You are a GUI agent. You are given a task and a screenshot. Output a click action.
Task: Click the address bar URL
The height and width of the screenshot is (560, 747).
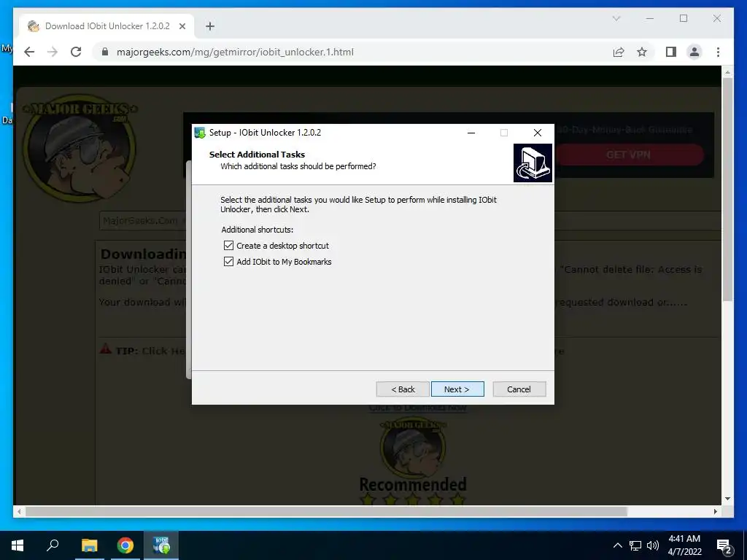coord(235,52)
